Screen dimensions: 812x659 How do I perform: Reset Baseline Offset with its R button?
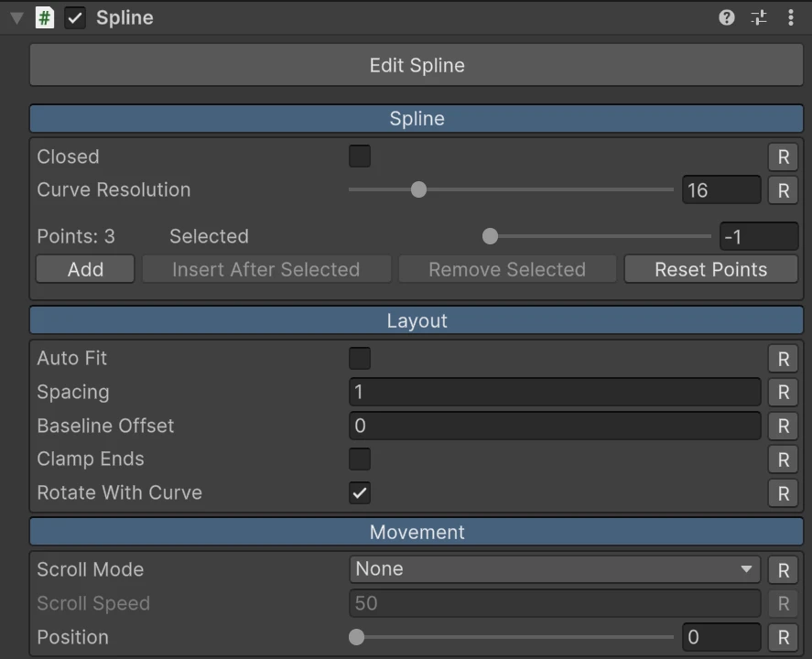[x=783, y=426]
